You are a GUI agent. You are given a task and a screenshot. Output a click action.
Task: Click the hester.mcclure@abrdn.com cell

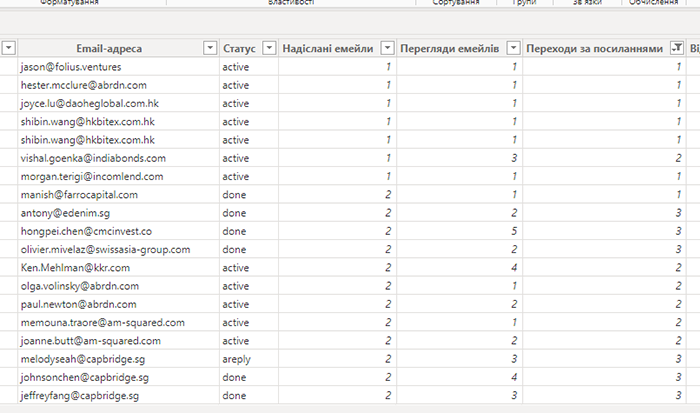pos(118,85)
